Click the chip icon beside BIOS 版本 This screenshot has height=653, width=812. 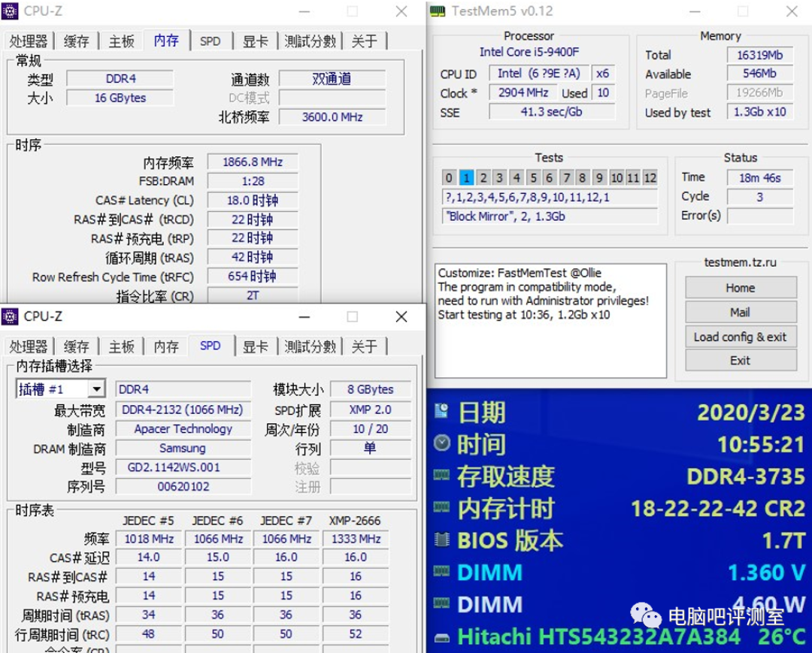click(x=442, y=540)
